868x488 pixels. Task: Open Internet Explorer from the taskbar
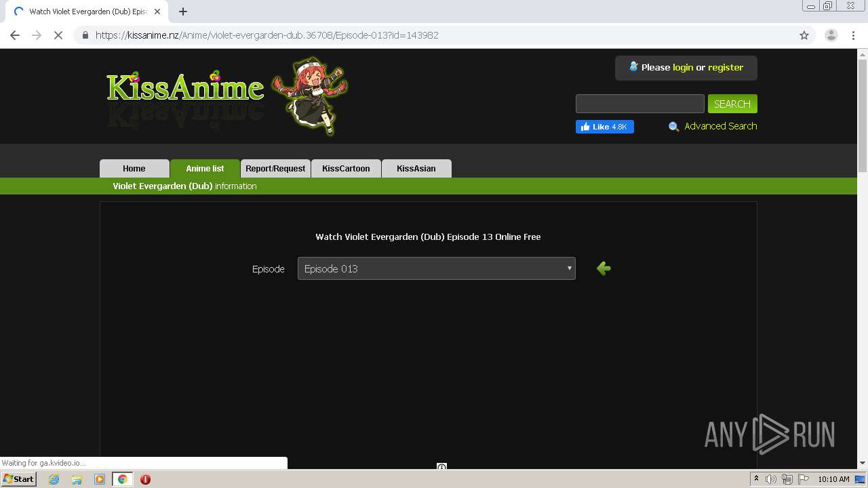(54, 479)
